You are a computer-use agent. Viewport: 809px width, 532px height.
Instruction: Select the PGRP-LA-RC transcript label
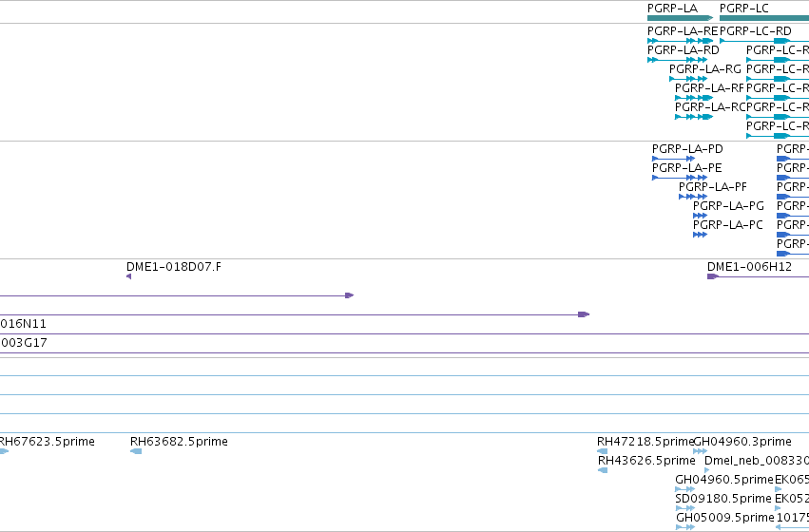coord(710,107)
